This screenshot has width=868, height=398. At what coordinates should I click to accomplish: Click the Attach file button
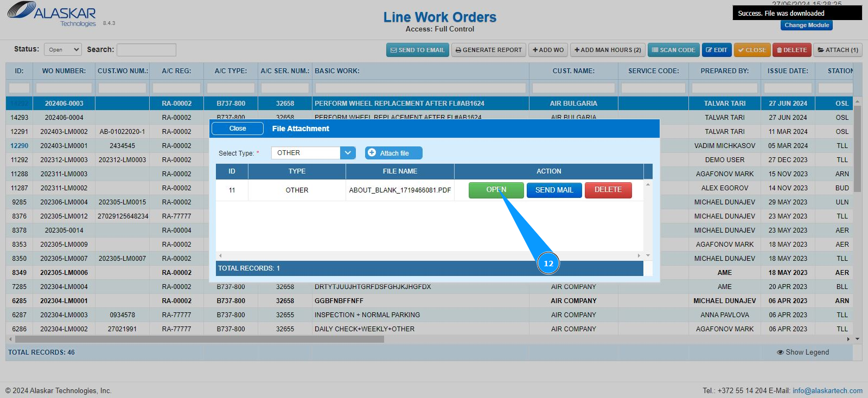394,153
